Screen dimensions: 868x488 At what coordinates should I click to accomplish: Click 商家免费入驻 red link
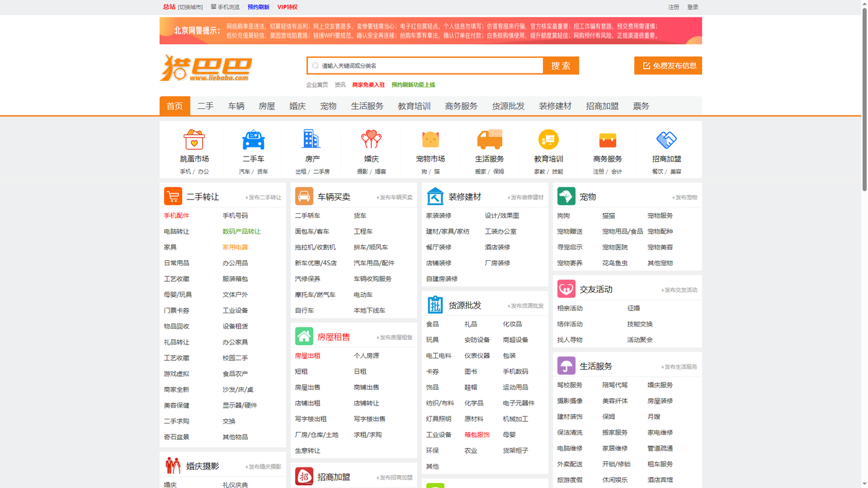[368, 85]
